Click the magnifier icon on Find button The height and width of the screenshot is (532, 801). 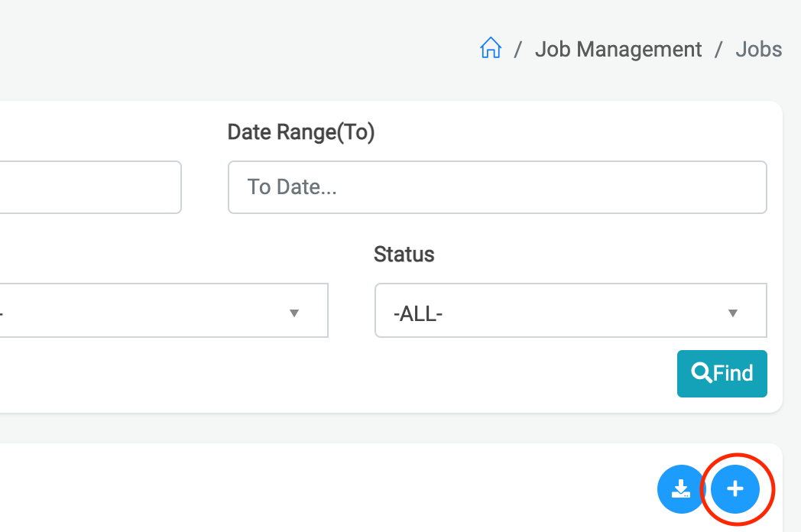[701, 373]
